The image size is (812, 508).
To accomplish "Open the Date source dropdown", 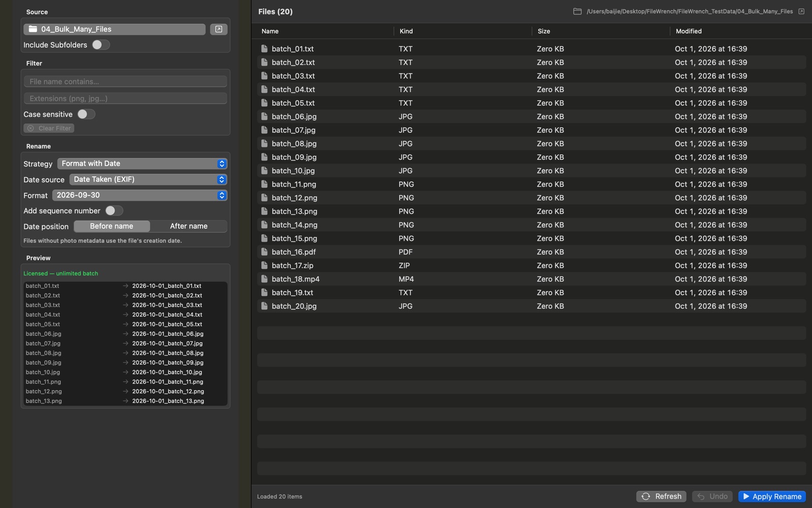I will click(x=148, y=179).
